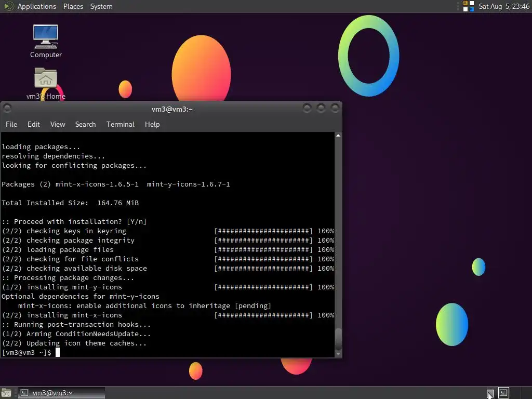The width and height of the screenshot is (532, 399).
Task: Click the terminal scrollbar down arrow
Action: point(338,354)
